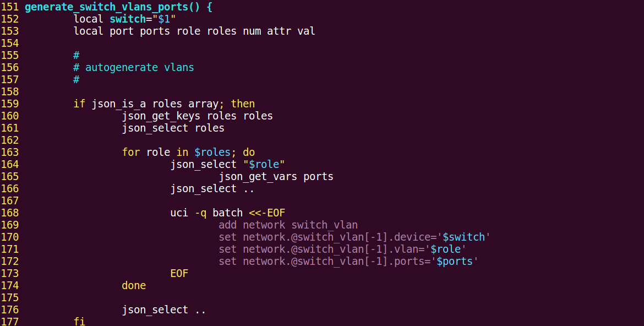Click the <<-EOF heredoc marker
This screenshot has width=644, height=326.
click(267, 213)
